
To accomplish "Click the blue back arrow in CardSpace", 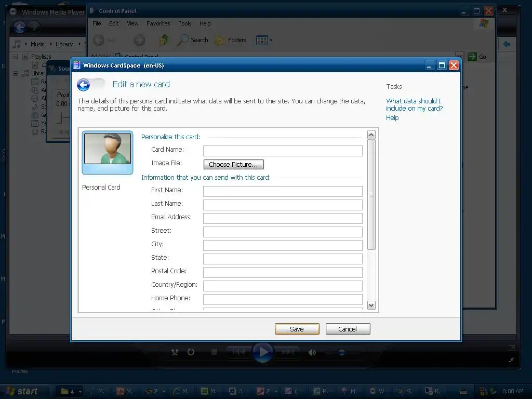I will (83, 85).
